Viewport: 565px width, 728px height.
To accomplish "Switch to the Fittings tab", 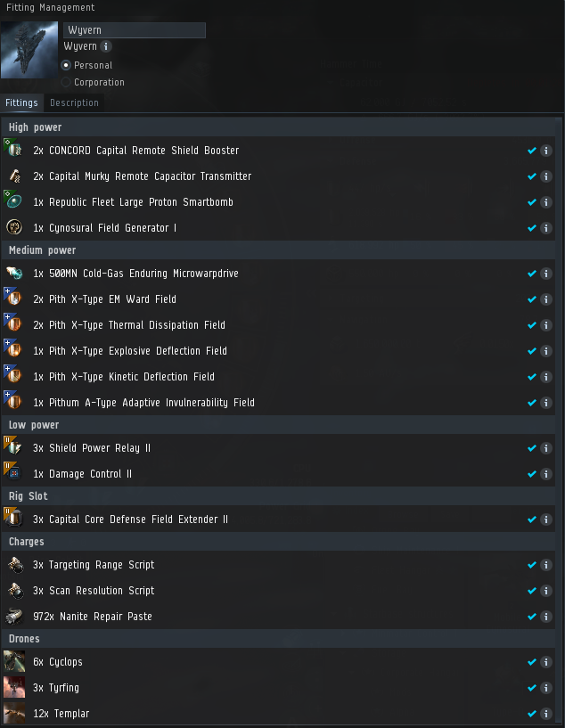I will tap(21, 102).
